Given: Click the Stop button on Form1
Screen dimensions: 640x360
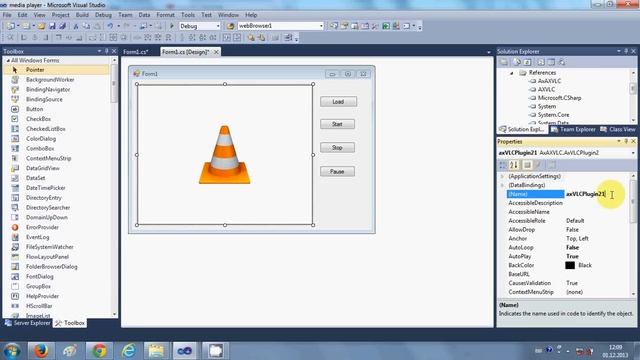Looking at the screenshot, I should pos(338,148).
